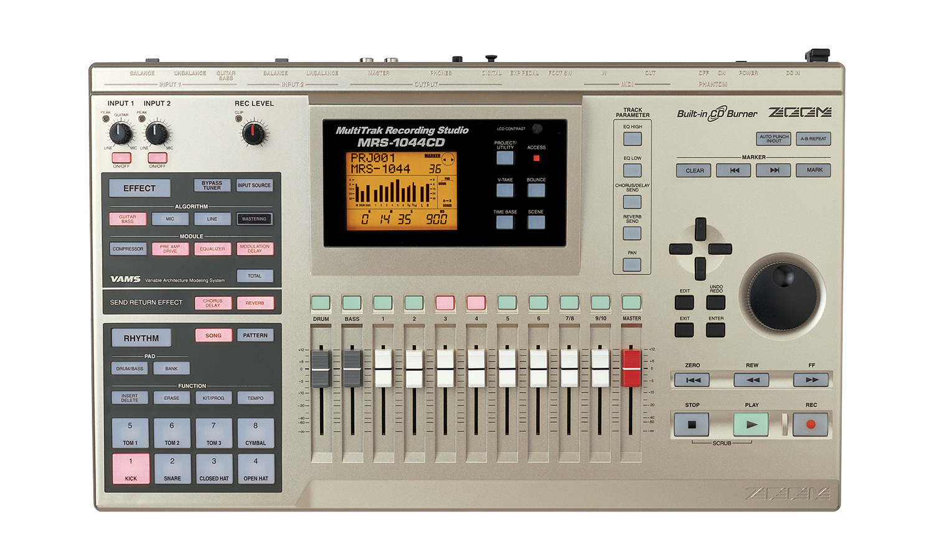This screenshot has width=934, height=560.
Task: Click the INPUT 1 gain knob
Action: [x=120, y=133]
